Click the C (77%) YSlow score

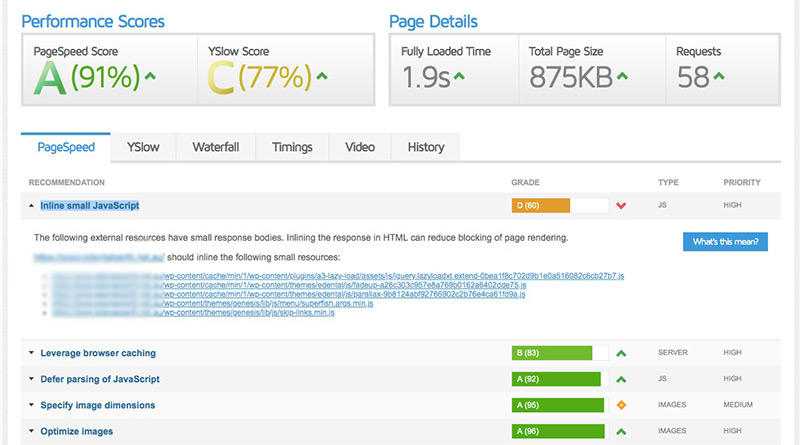pos(260,78)
